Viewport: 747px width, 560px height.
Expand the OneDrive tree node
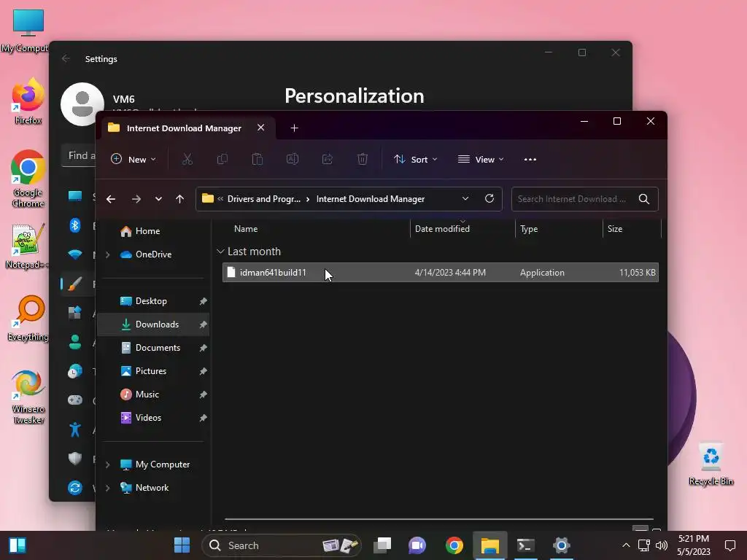[108, 254]
